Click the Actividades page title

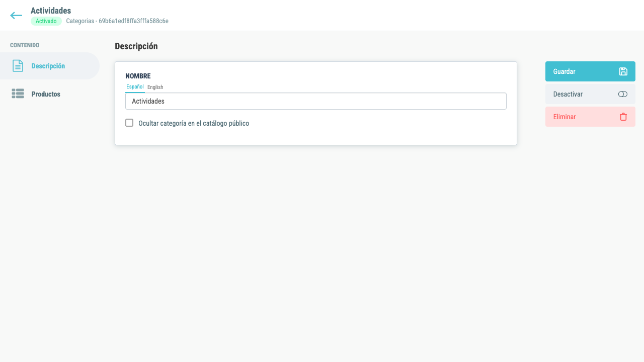click(x=51, y=11)
